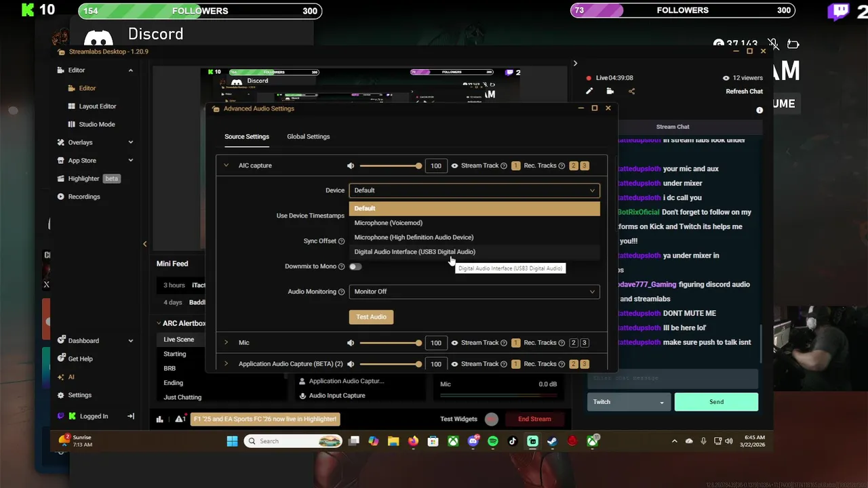The height and width of the screenshot is (488, 868).
Task: Click the AIC capture volume value field
Action: [x=435, y=165]
